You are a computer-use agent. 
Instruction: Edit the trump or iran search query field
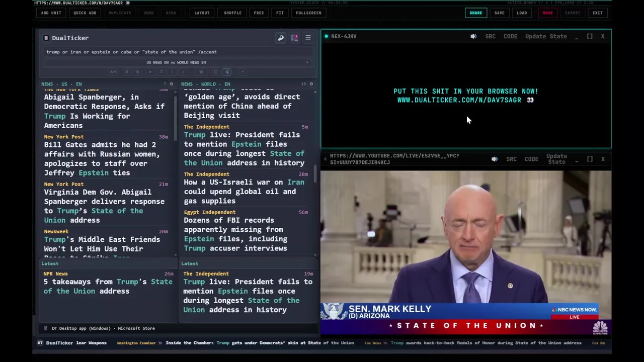(x=178, y=52)
